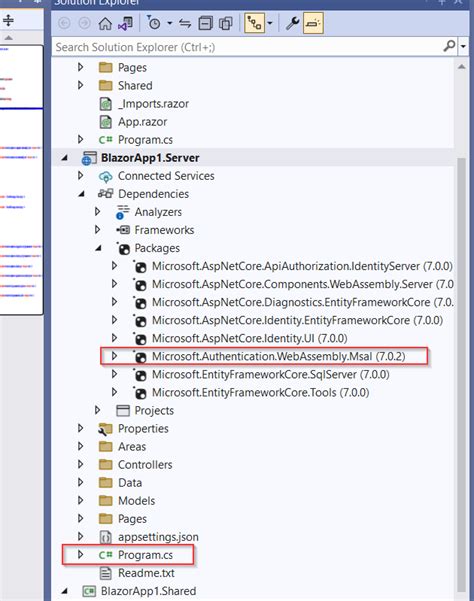Select the Controllers folder
This screenshot has width=474, height=601.
tap(145, 464)
